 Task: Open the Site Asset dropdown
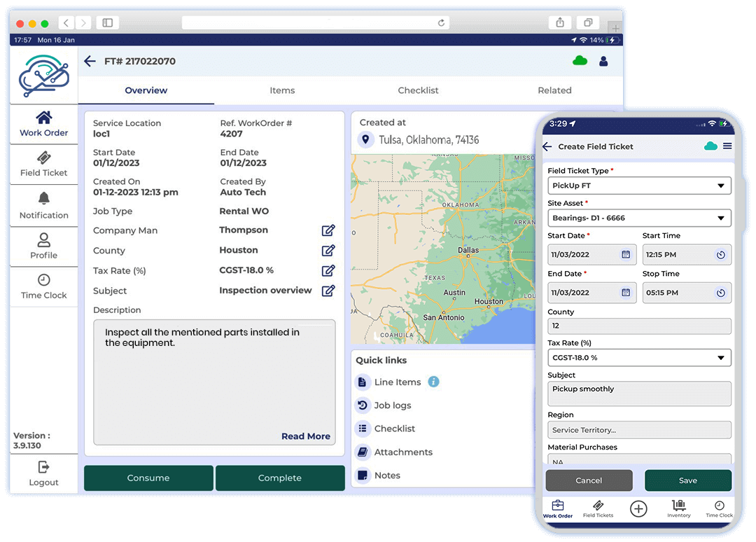[x=639, y=218]
